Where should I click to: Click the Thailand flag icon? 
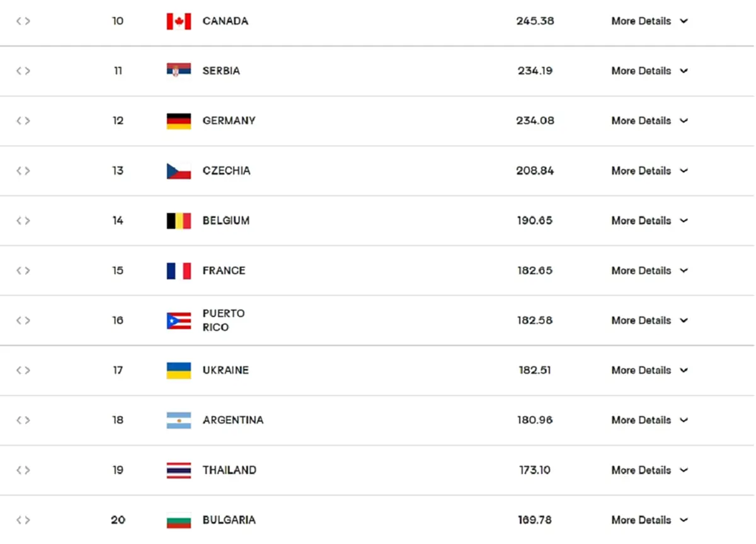[179, 470]
